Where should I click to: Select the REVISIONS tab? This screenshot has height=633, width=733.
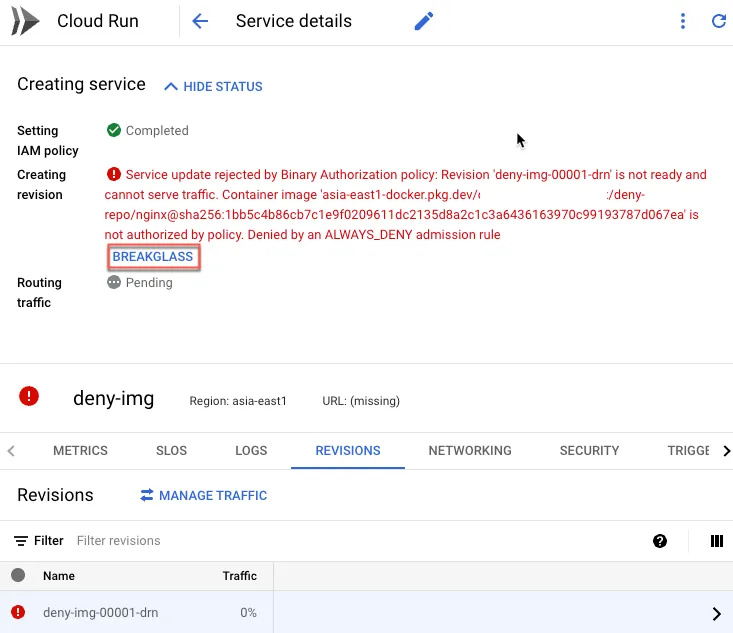pyautogui.click(x=348, y=451)
